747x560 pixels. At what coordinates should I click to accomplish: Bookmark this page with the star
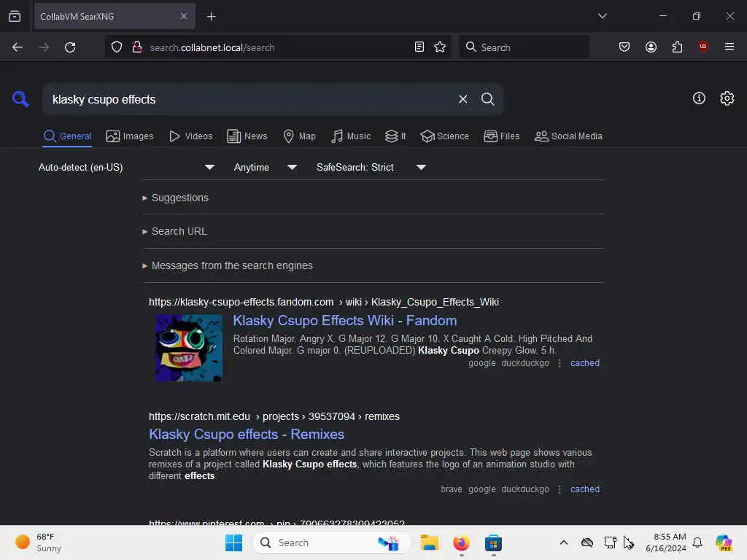tap(440, 47)
